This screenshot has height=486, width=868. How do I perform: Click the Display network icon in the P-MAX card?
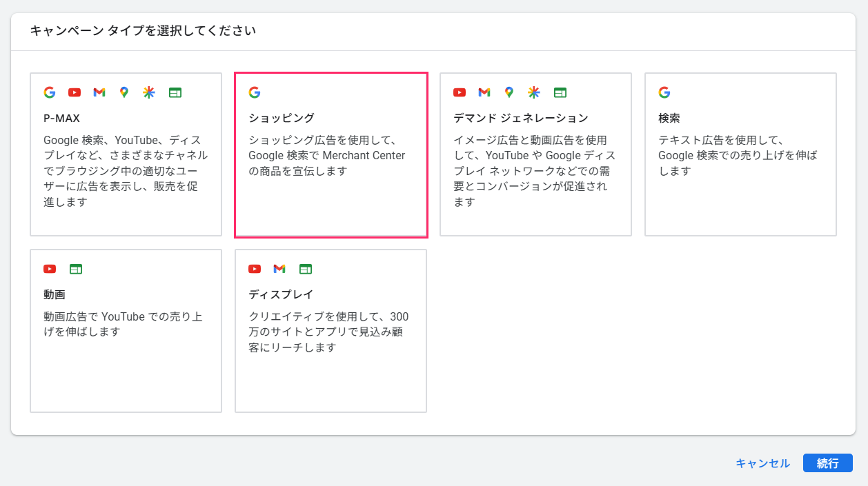tap(175, 92)
